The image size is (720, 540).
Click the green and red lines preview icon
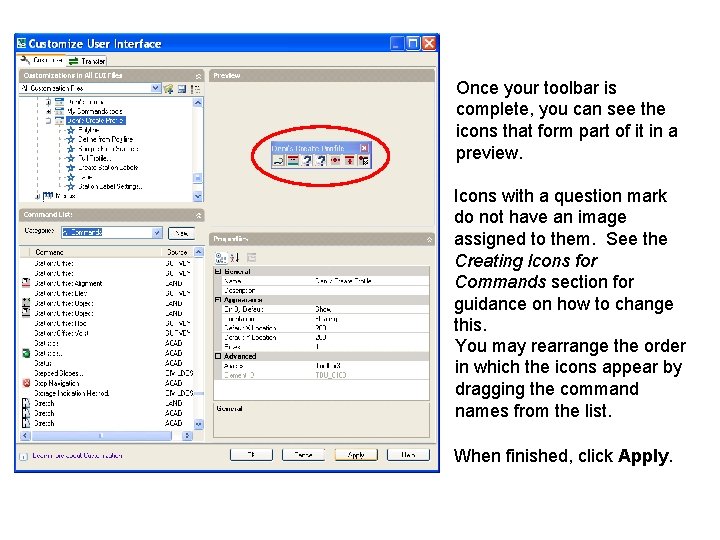pyautogui.click(x=293, y=161)
